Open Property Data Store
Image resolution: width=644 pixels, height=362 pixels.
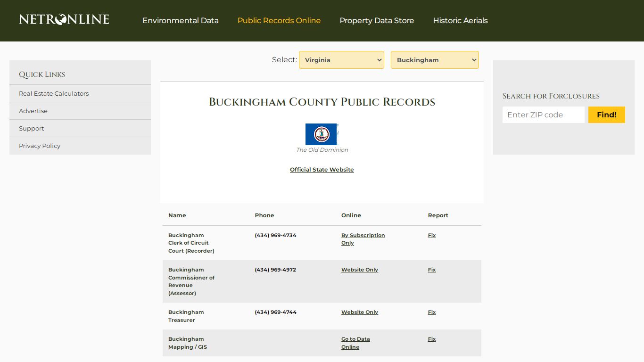[x=377, y=21]
